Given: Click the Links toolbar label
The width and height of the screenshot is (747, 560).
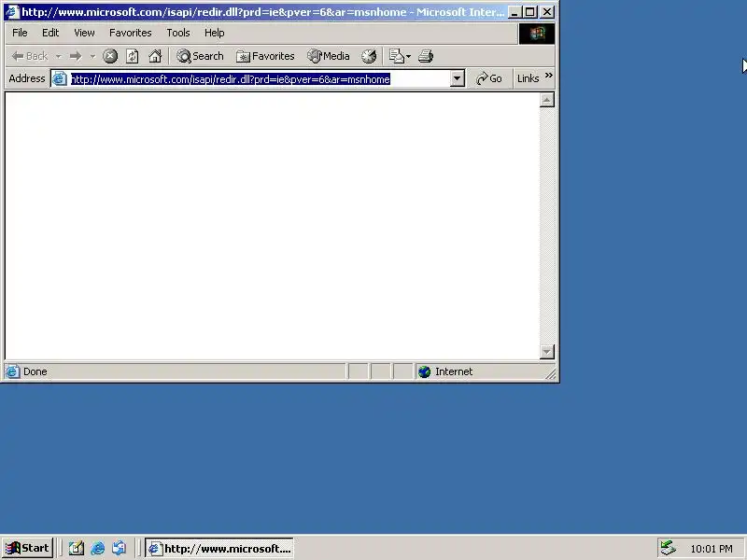Looking at the screenshot, I should [x=528, y=78].
